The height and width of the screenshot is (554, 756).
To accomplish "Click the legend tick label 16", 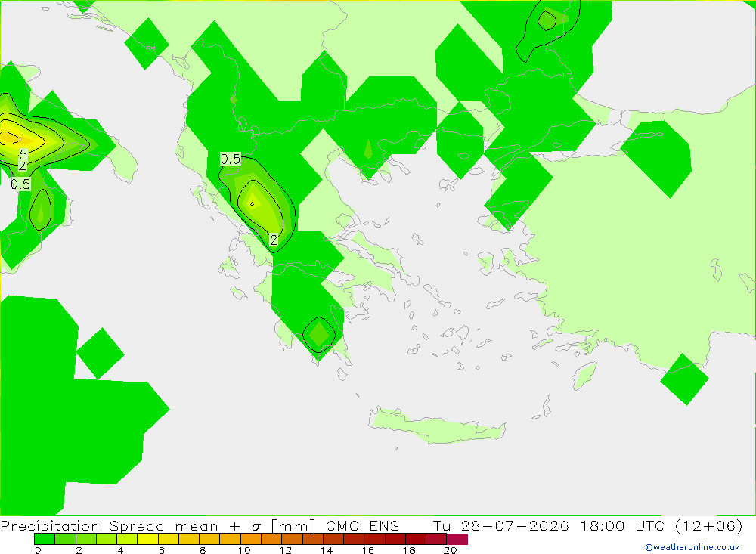I will 368,550.
